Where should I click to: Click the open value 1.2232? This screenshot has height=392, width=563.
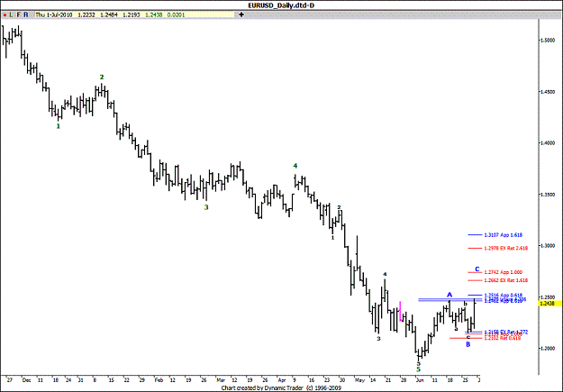tap(86, 15)
